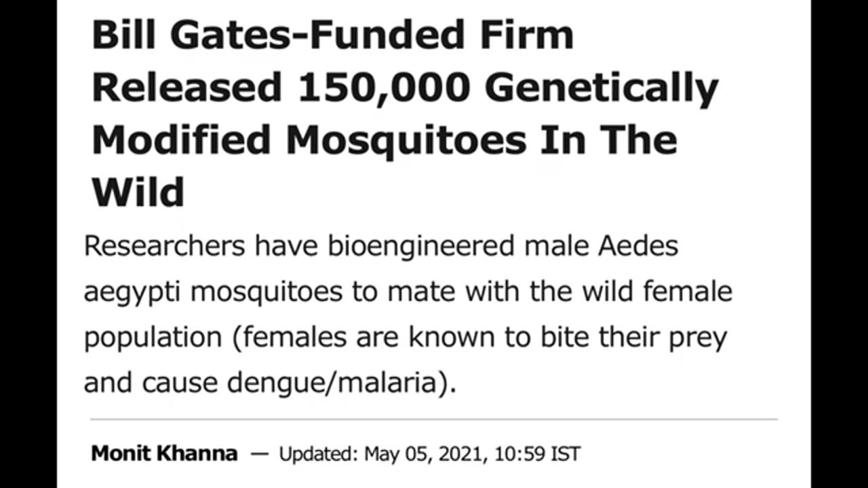Click "Aedes" in the summary paragraph
Screen dimensions: 868x488
[x=639, y=247]
